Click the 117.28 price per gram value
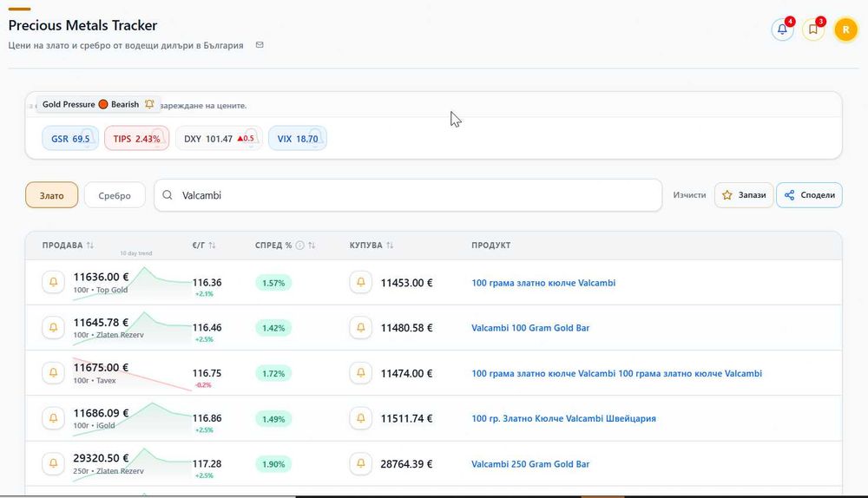 [207, 463]
